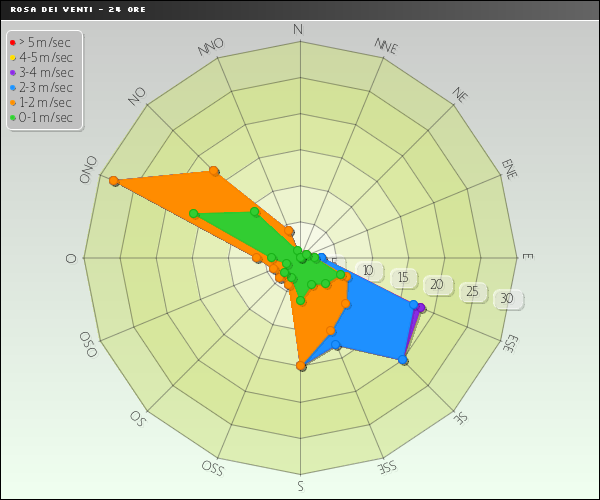600x500 pixels.
Task: Select the 'ONO' direction label
Action: [x=90, y=168]
